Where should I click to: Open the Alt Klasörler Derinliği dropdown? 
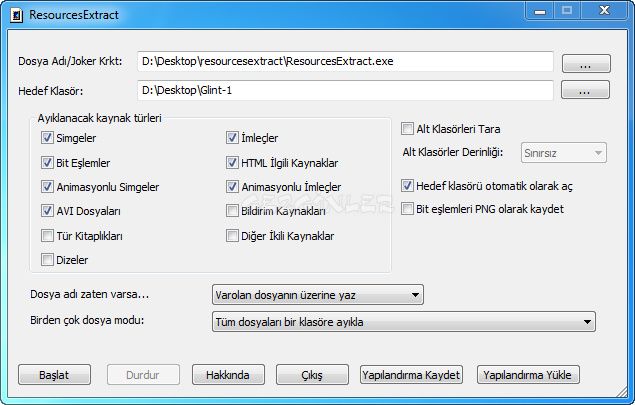564,153
